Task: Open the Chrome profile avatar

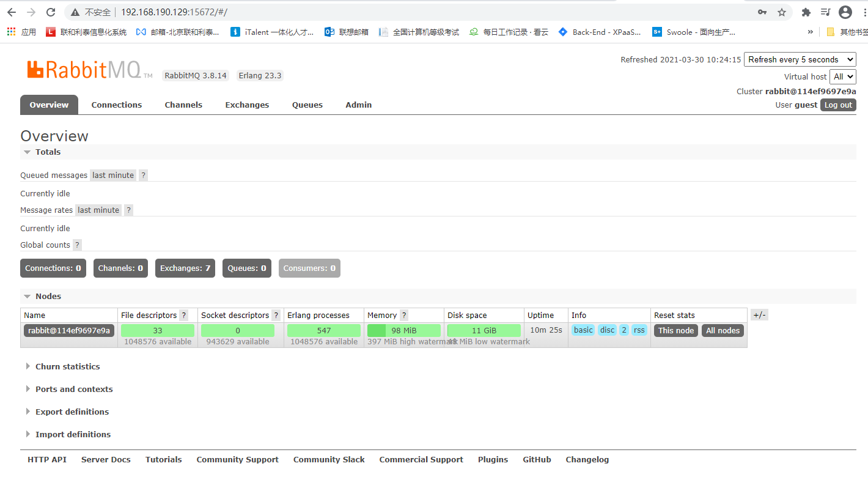Action: point(845,12)
